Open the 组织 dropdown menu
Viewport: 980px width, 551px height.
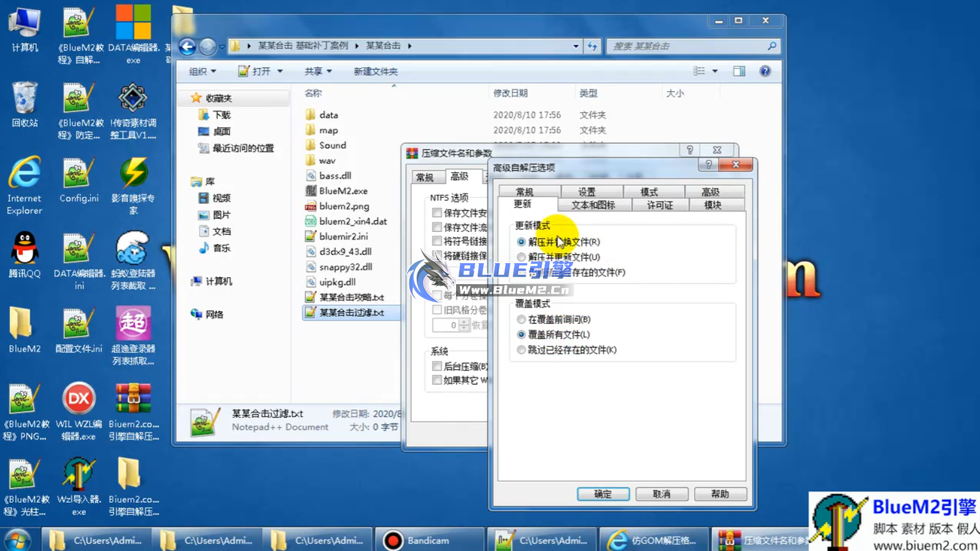point(203,71)
